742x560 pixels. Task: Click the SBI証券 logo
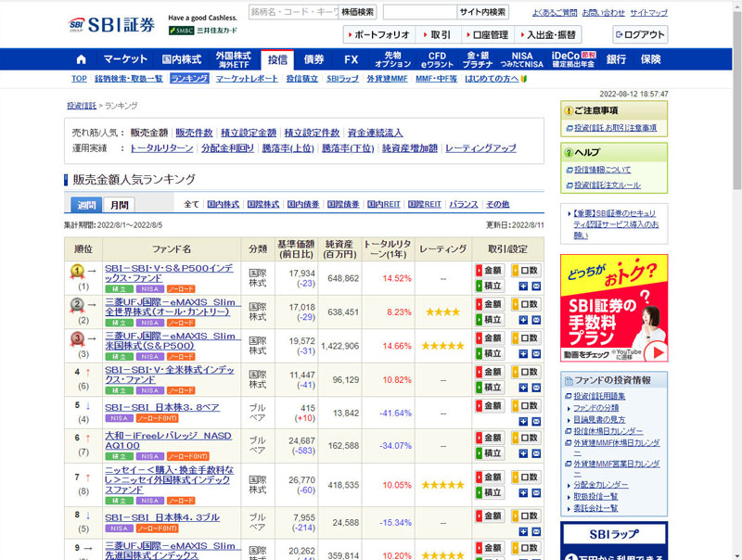(x=112, y=23)
